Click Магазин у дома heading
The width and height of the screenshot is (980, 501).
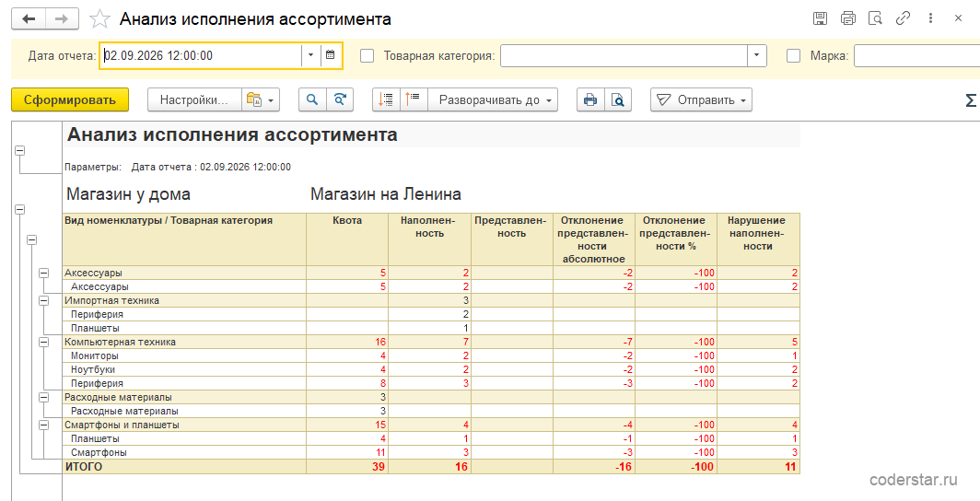point(128,194)
